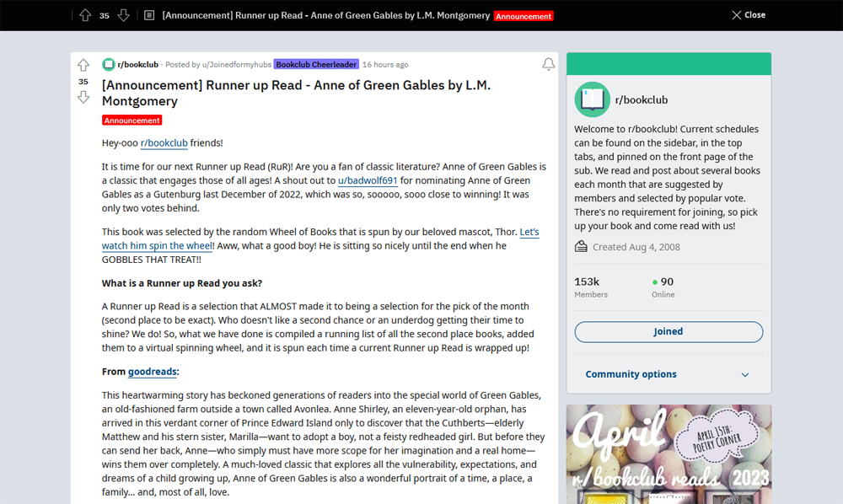This screenshot has width=843, height=504.
Task: Click the cake icon beside Created date
Action: coord(581,247)
